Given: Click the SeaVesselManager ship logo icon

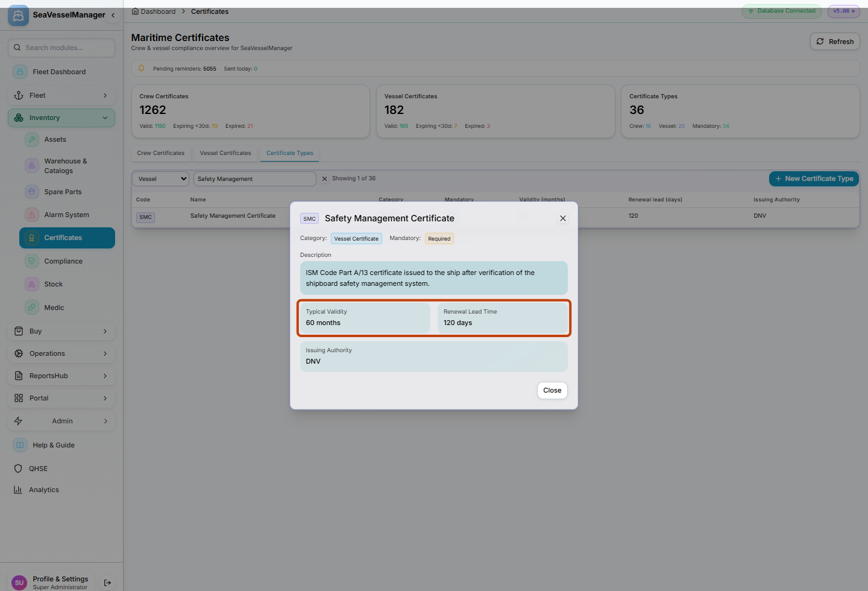Looking at the screenshot, I should point(18,15).
